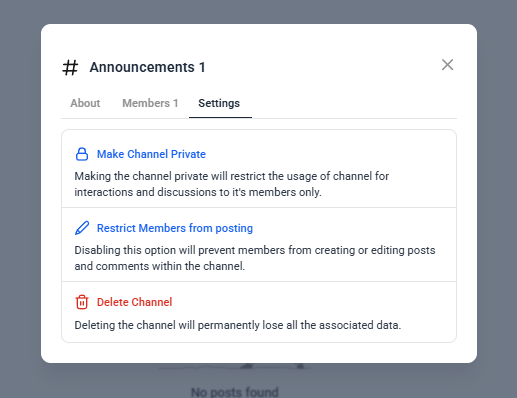517x398 pixels.
Task: Switch to the About tab
Action: click(x=85, y=103)
